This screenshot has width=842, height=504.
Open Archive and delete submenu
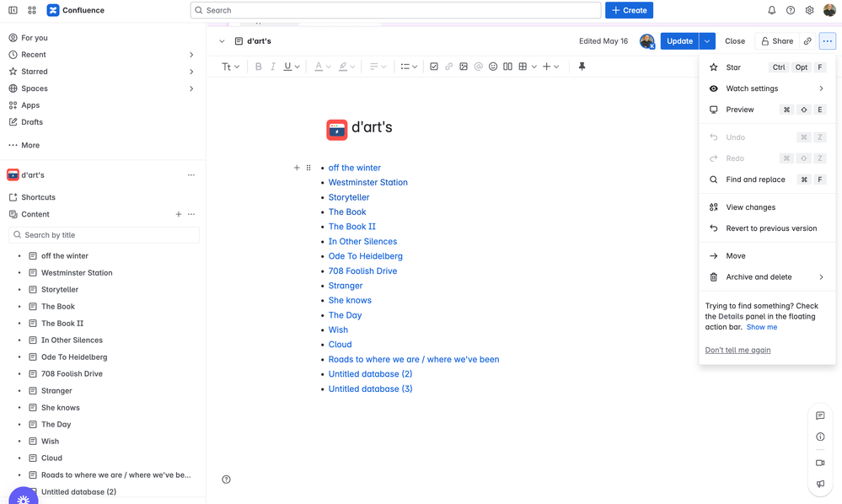click(x=767, y=277)
